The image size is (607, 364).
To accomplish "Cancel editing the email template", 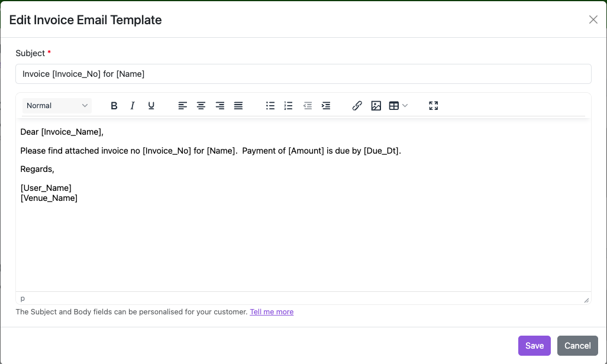I will coord(577,346).
